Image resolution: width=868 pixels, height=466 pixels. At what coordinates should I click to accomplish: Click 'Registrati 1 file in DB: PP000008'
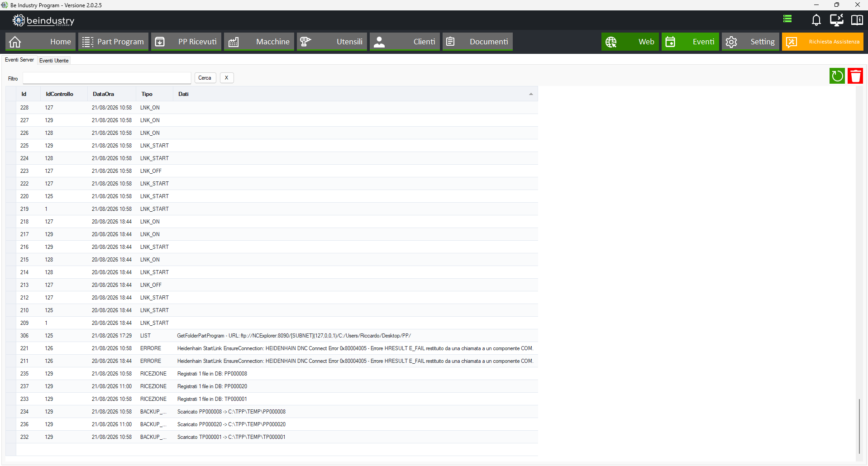(212, 374)
